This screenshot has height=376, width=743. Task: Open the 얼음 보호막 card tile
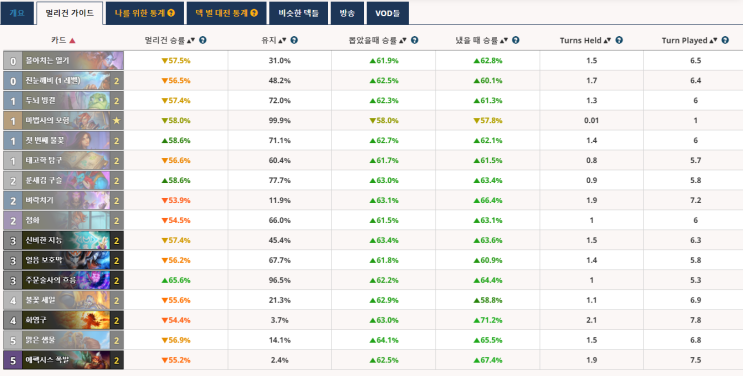pos(63,260)
